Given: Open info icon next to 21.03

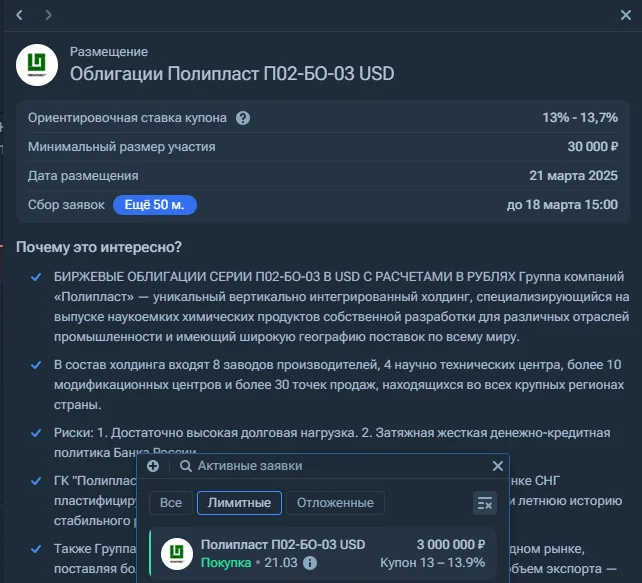Looking at the screenshot, I should coord(310,563).
